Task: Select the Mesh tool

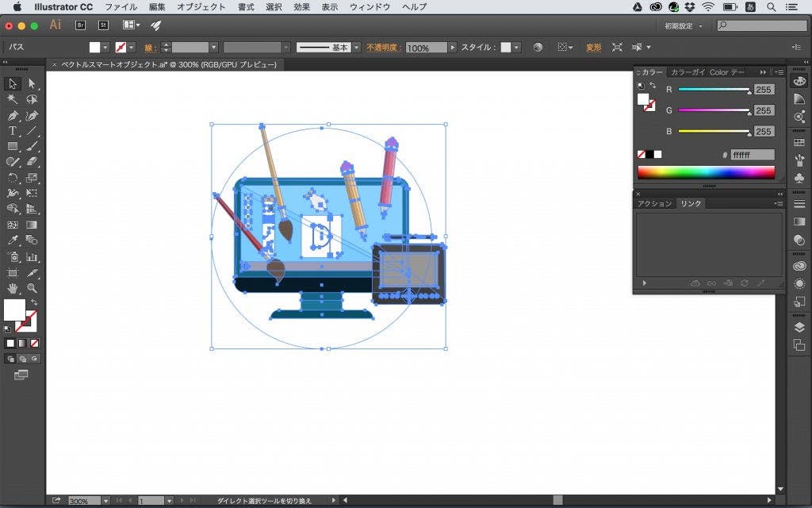Action: pos(13,225)
